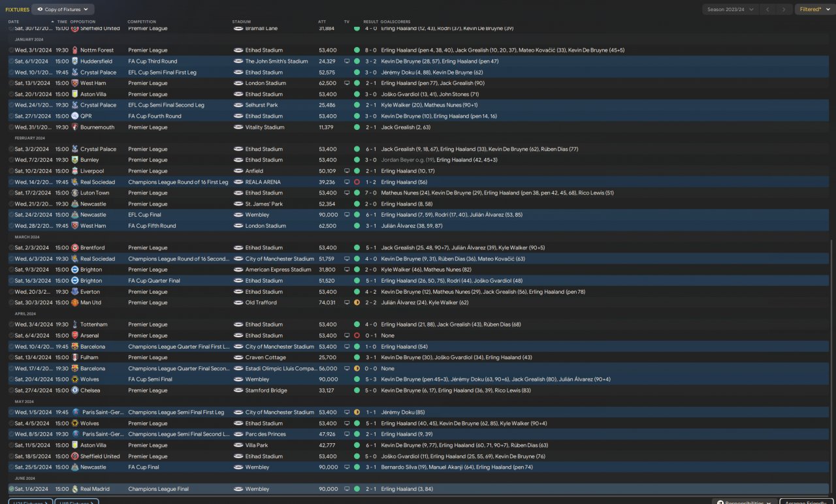Sort by the Competition column header
The width and height of the screenshot is (836, 504).
coord(142,22)
